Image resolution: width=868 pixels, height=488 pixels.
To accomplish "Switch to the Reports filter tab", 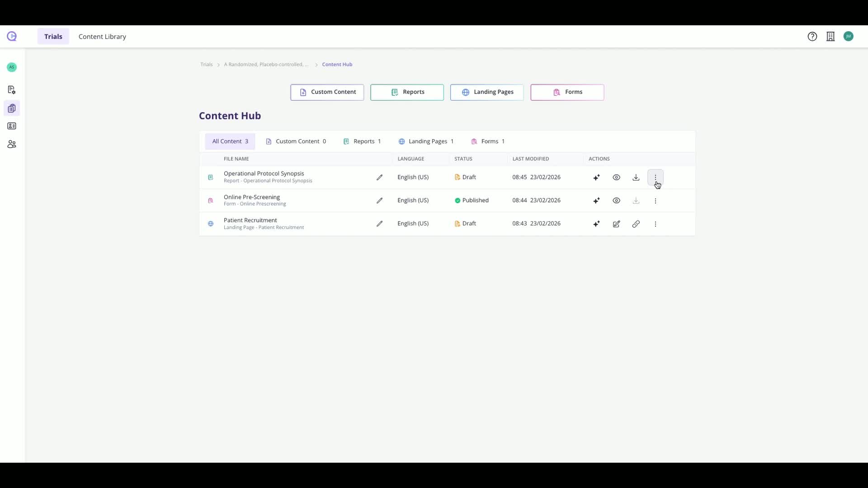I will click(x=362, y=141).
